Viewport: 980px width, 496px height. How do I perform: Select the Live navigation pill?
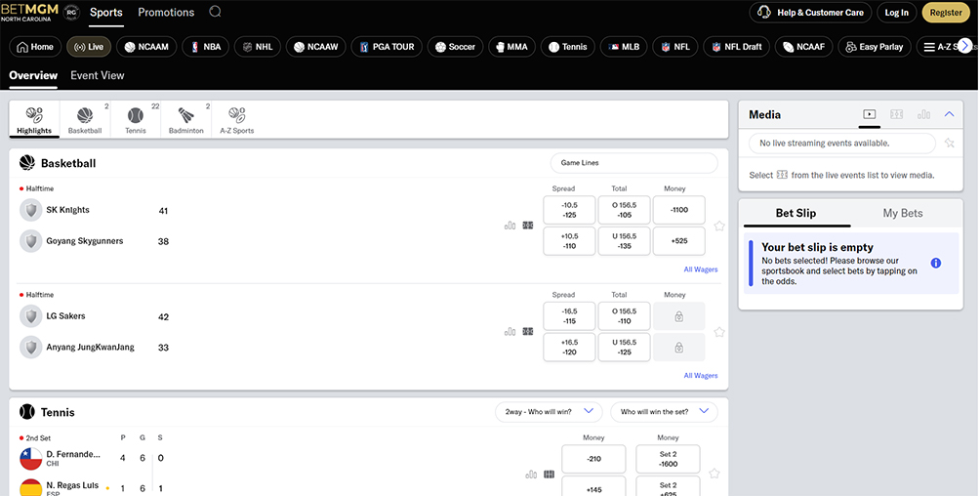[89, 47]
